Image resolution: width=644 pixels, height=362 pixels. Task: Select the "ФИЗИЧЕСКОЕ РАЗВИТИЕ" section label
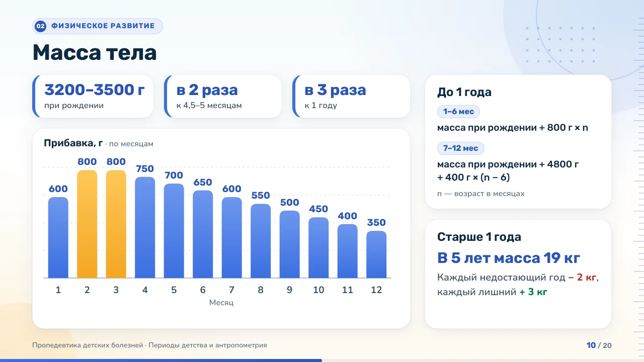tap(103, 26)
